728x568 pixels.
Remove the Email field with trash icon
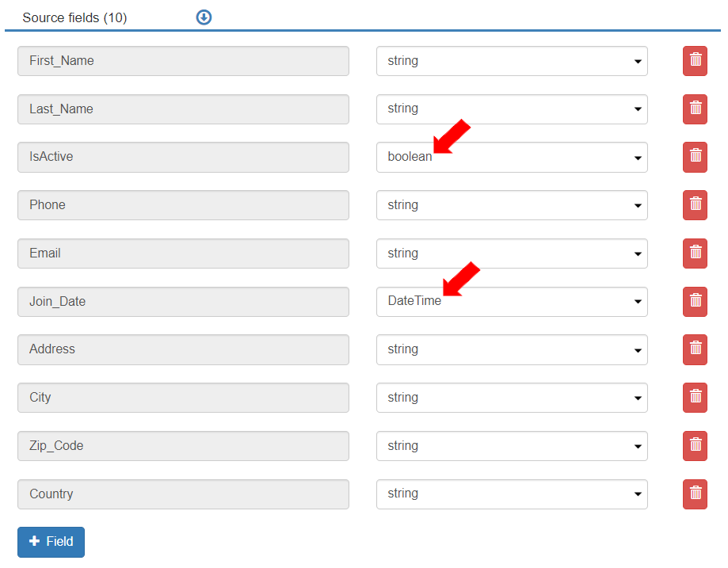(x=695, y=254)
